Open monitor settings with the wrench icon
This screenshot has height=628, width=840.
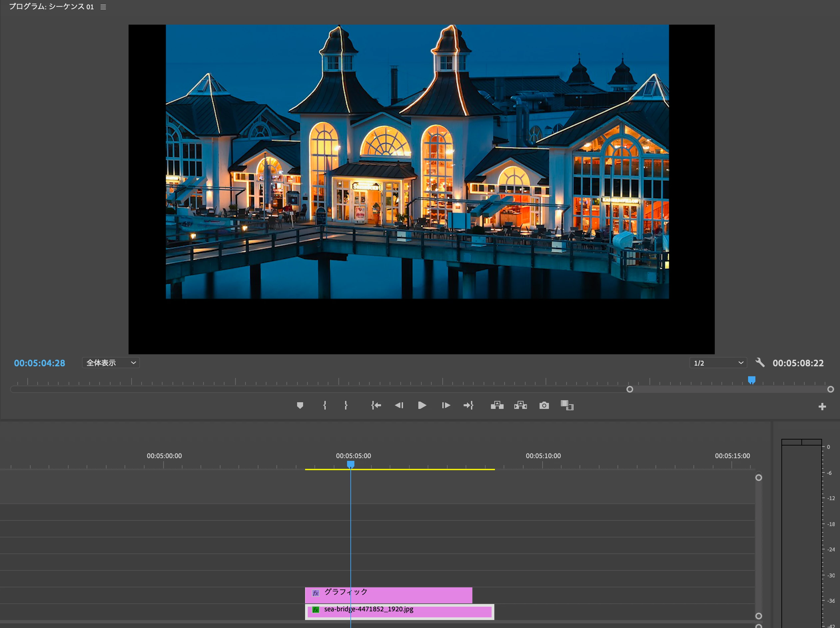[760, 363]
